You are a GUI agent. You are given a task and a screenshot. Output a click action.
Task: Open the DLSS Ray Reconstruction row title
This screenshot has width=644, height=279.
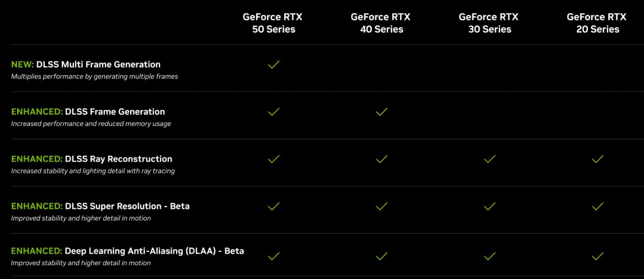[119, 159]
